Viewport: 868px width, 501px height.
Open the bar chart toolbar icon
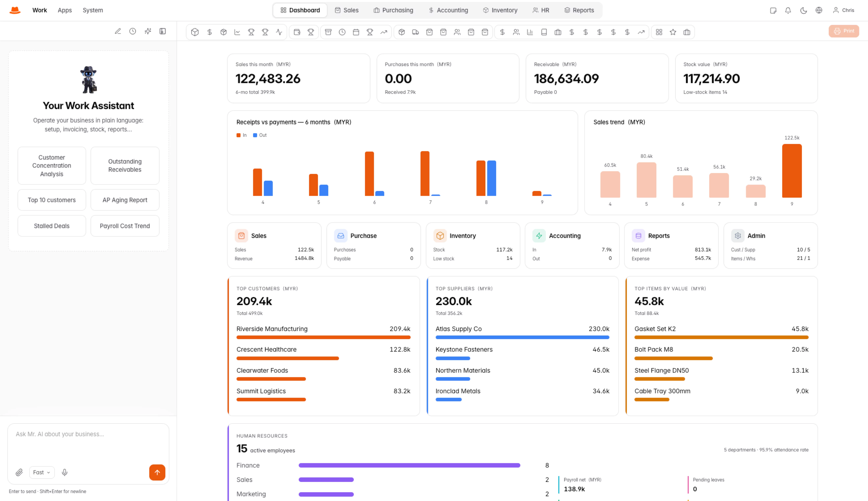coord(530,32)
